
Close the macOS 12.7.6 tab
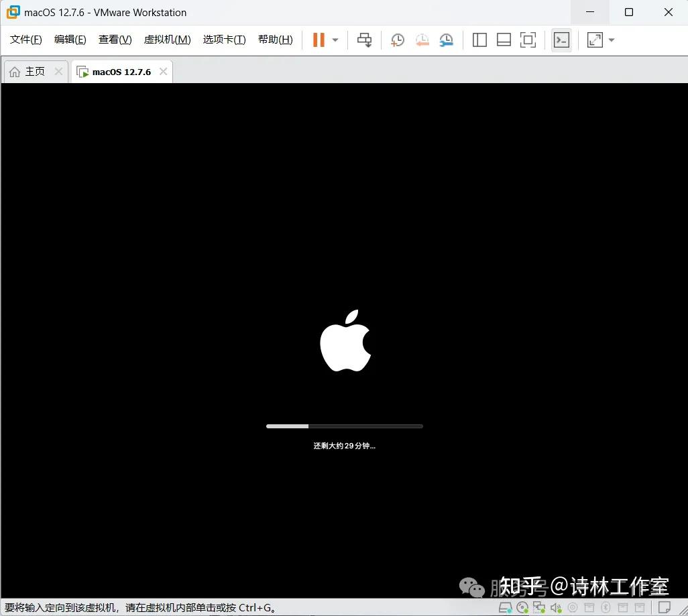(x=163, y=71)
